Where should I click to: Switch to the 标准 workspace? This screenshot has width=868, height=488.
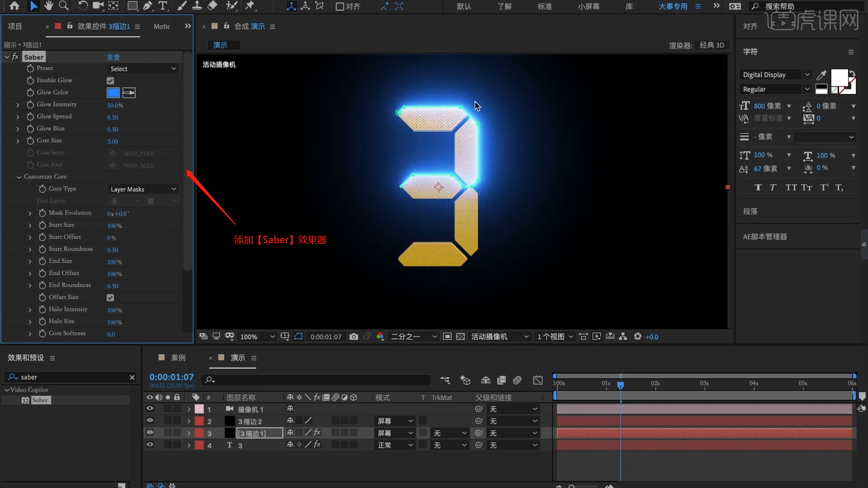pyautogui.click(x=545, y=6)
